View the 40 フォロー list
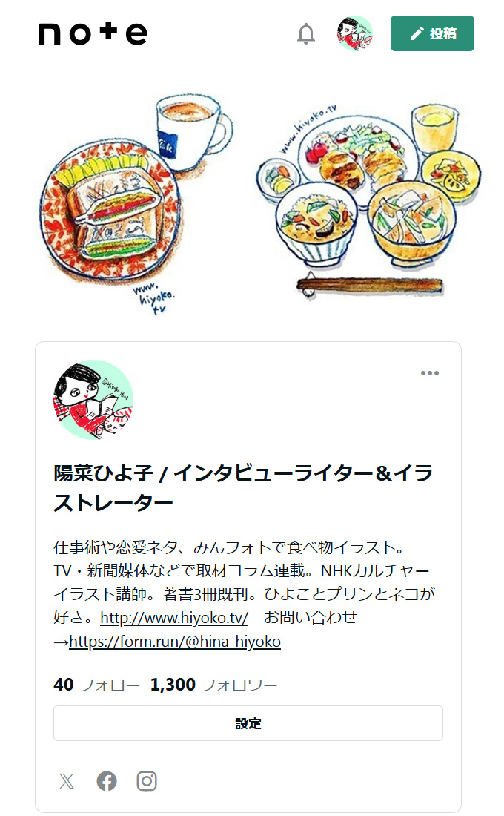Screen dimensions: 504x816 coord(96,685)
